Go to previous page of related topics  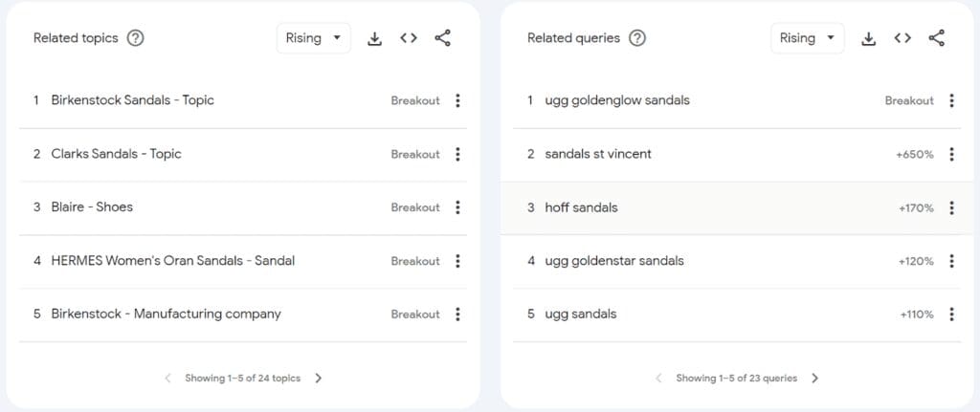point(167,378)
